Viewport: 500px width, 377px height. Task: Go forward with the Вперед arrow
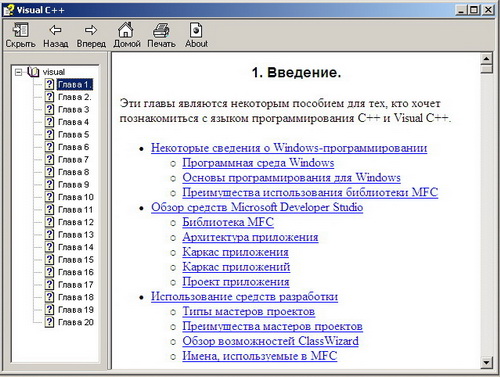(x=91, y=30)
